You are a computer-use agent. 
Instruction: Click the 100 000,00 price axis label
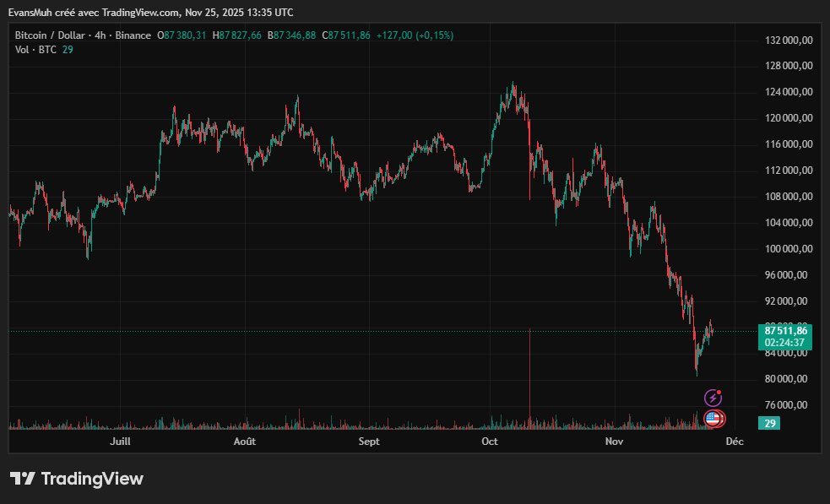click(x=789, y=249)
